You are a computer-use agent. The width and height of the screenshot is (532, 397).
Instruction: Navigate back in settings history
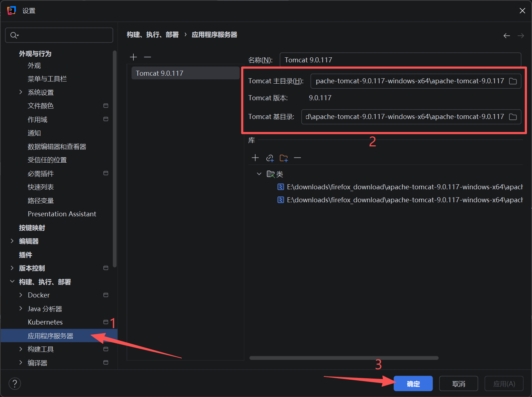pyautogui.click(x=507, y=35)
